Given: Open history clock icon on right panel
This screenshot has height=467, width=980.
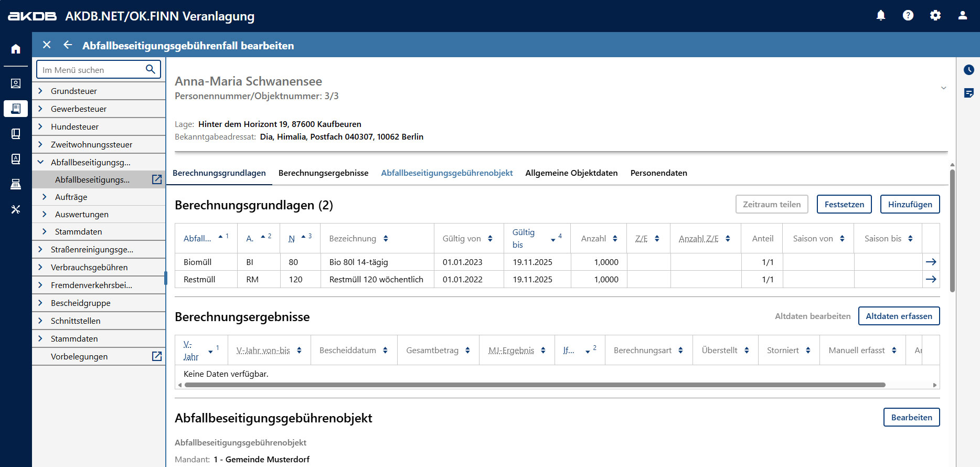Looking at the screenshot, I should [x=968, y=70].
